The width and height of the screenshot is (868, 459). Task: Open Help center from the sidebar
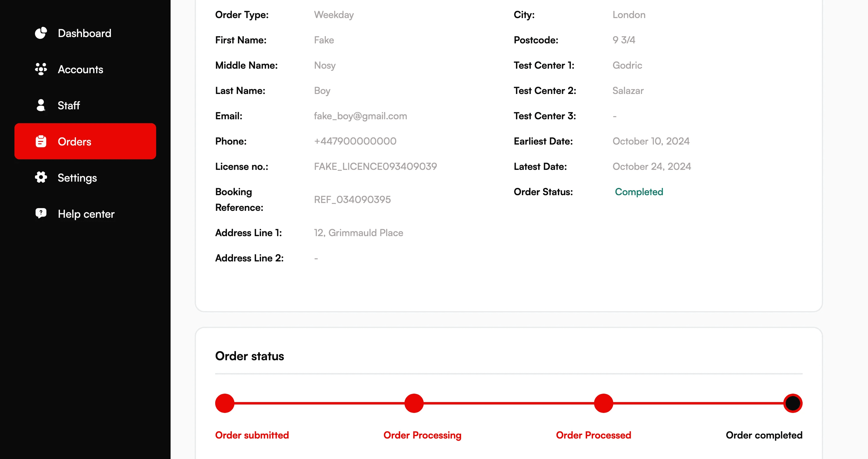pos(86,214)
